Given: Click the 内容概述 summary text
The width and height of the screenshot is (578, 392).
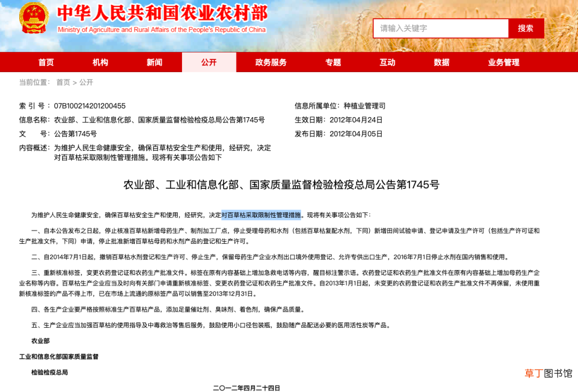Looking at the screenshot, I should coord(162,152).
